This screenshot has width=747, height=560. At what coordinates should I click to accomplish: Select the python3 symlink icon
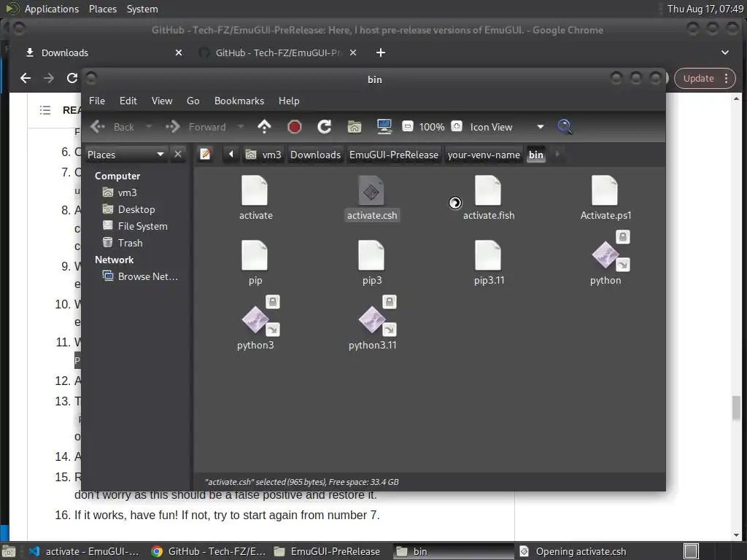(256, 320)
